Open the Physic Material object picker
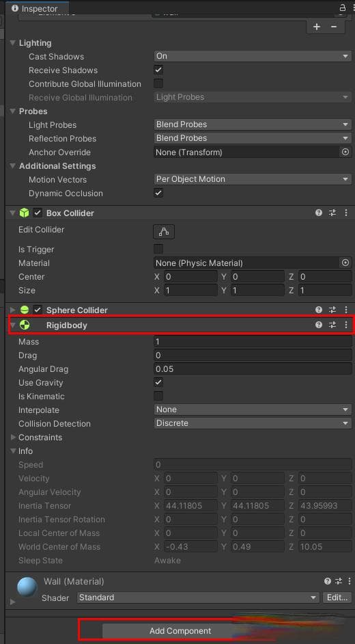This screenshot has width=355, height=644. [345, 263]
